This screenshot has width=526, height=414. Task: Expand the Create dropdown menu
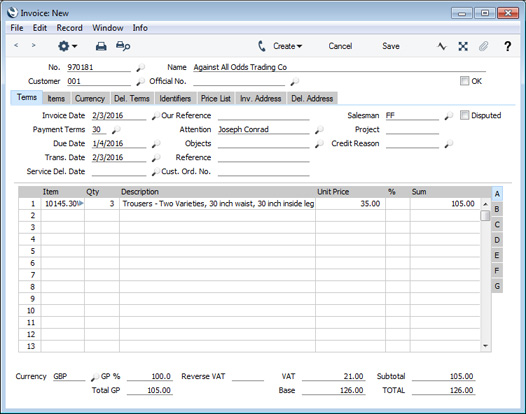(x=287, y=46)
